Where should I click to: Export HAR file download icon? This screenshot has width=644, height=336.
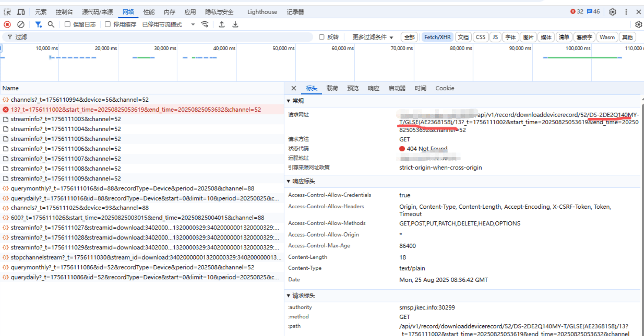click(235, 24)
